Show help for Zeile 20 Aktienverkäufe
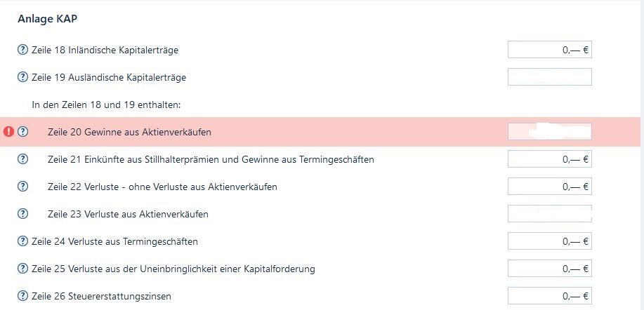The height and width of the screenshot is (310, 644). (x=22, y=132)
